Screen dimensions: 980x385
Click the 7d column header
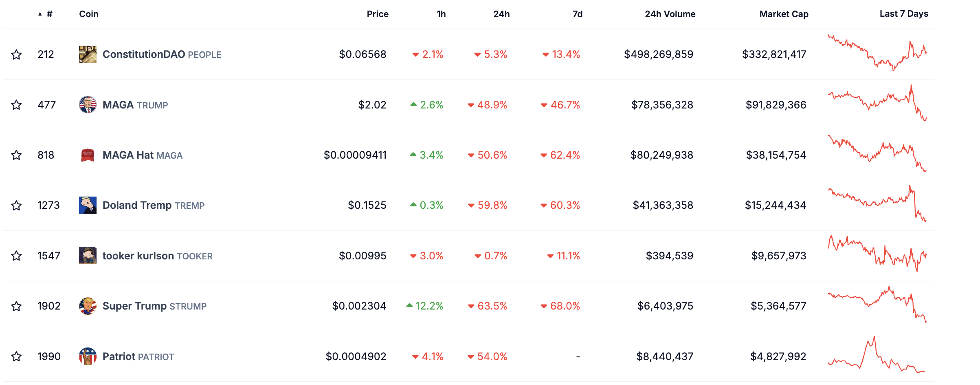tap(577, 14)
